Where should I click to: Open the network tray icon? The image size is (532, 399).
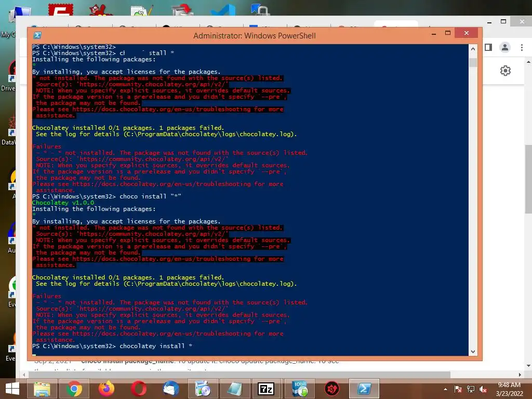(471, 389)
